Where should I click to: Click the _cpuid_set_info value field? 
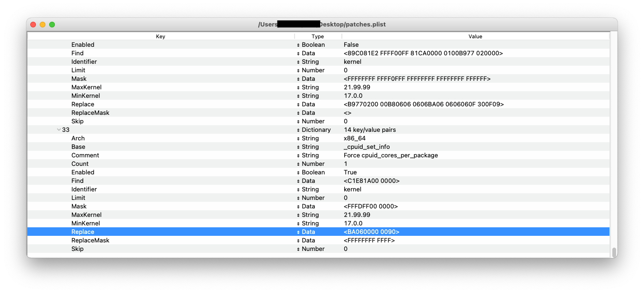coord(366,147)
